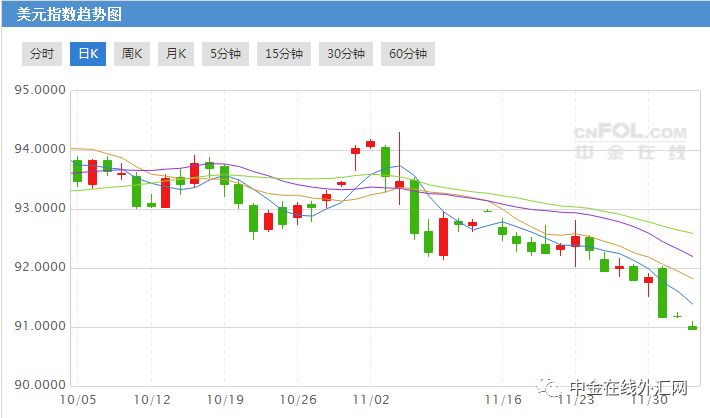
Task: Open the 周K weekly chart tab
Action: [x=132, y=54]
